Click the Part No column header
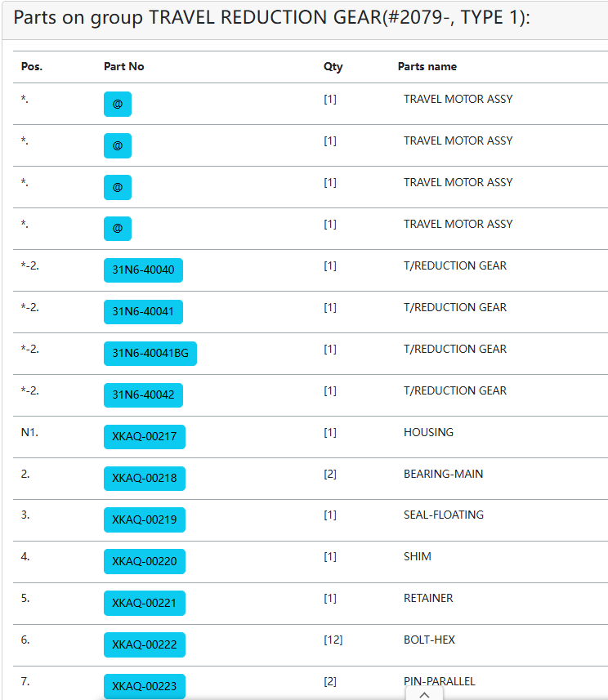Screen dimensions: 608x700 [x=123, y=66]
